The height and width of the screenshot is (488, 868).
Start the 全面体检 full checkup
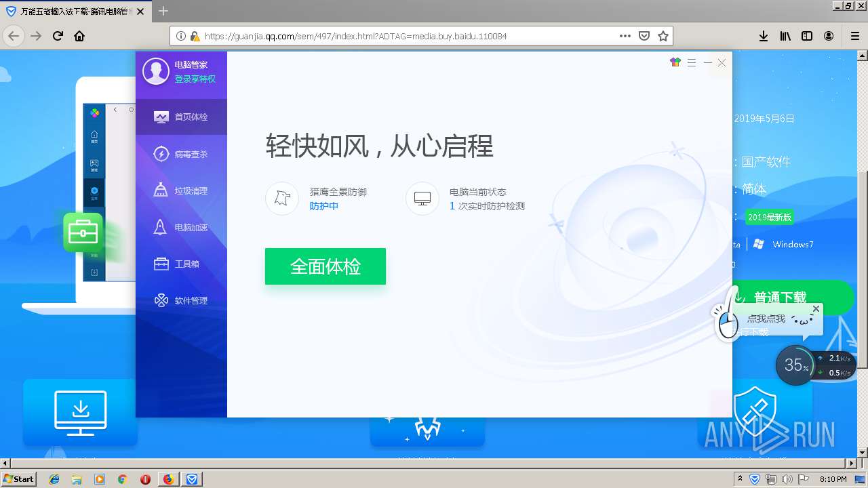[325, 266]
